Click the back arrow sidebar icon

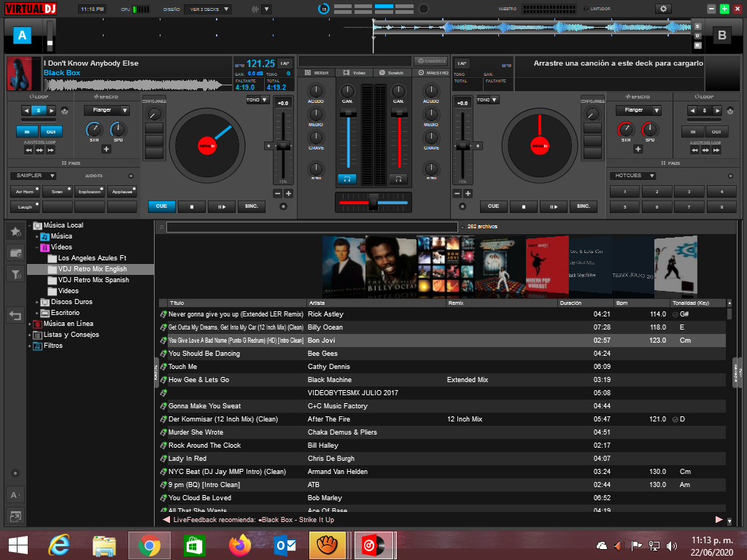pyautogui.click(x=15, y=315)
